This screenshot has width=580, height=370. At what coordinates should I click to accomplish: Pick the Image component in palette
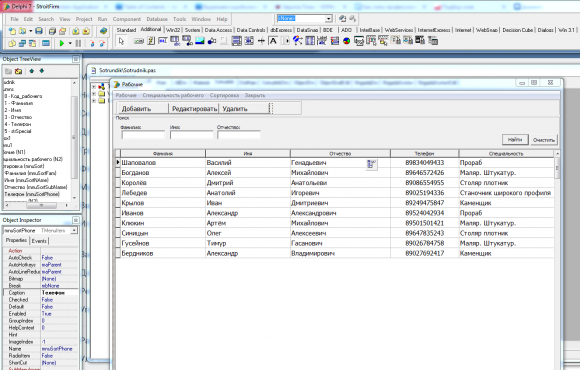(x=200, y=41)
